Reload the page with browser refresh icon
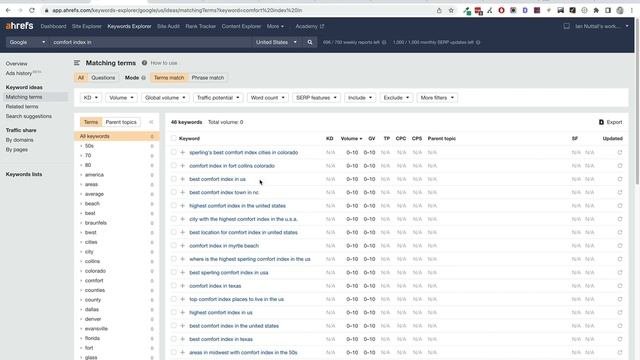Viewport: 640px width, 360px height. (32, 10)
